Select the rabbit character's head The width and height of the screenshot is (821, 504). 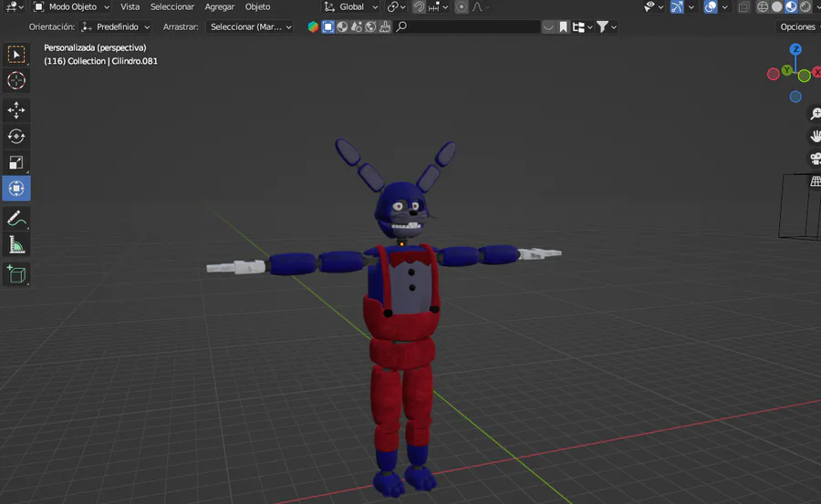(x=403, y=209)
